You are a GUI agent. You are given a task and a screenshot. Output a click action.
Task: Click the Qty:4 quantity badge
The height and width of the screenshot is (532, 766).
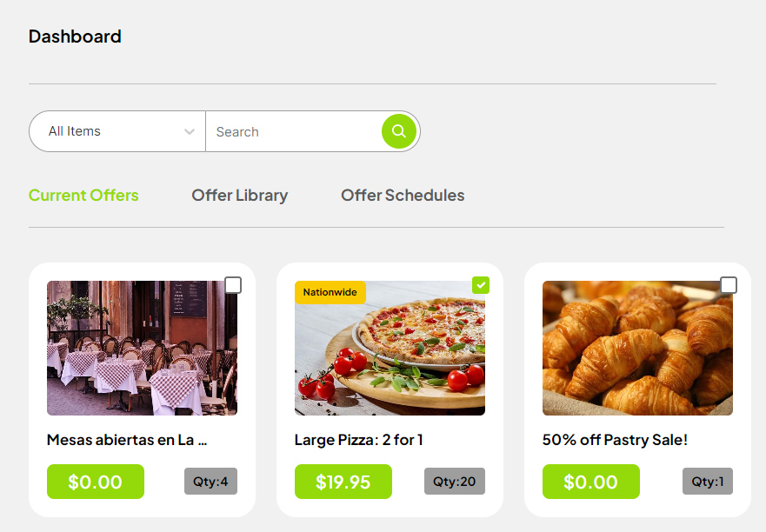tap(210, 482)
